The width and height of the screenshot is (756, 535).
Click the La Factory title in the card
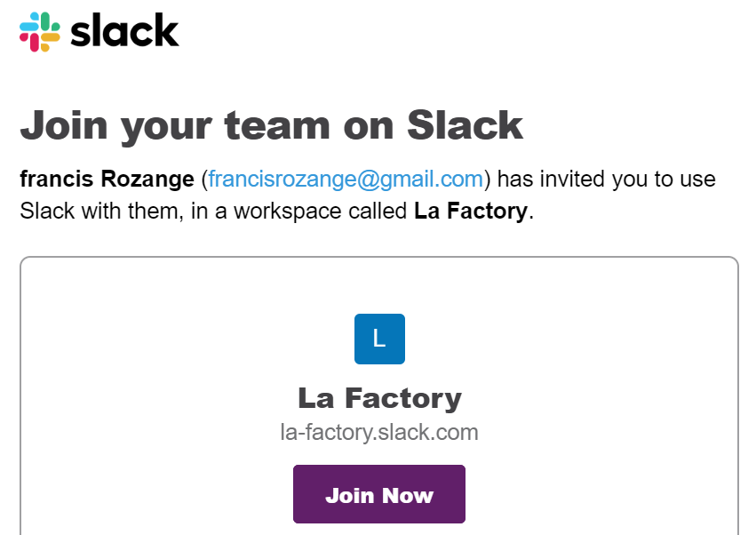pyautogui.click(x=379, y=398)
